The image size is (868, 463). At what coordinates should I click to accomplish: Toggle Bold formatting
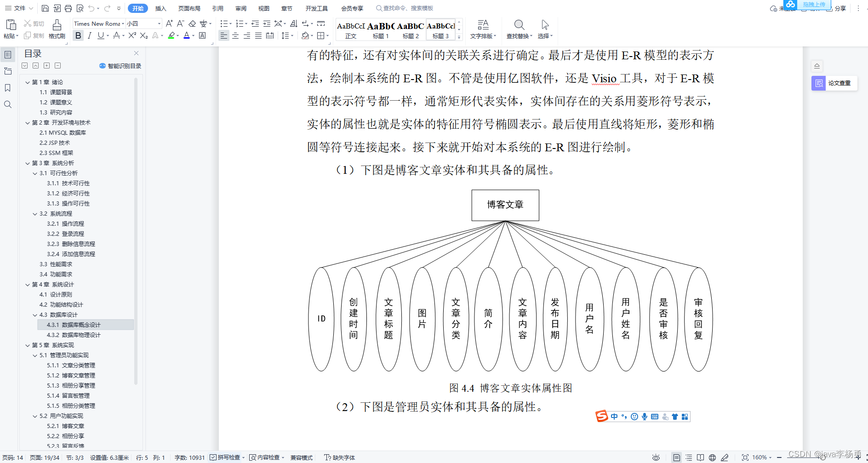78,35
